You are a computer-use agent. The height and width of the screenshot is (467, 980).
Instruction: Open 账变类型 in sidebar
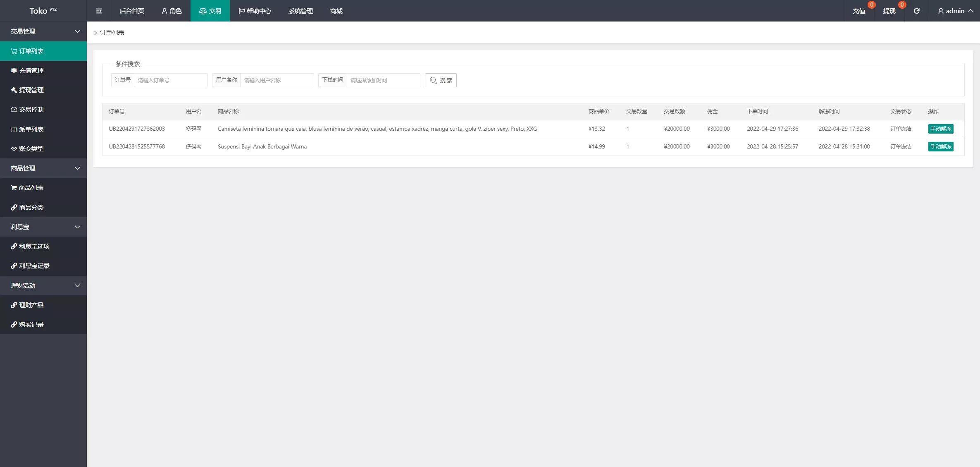(31, 148)
